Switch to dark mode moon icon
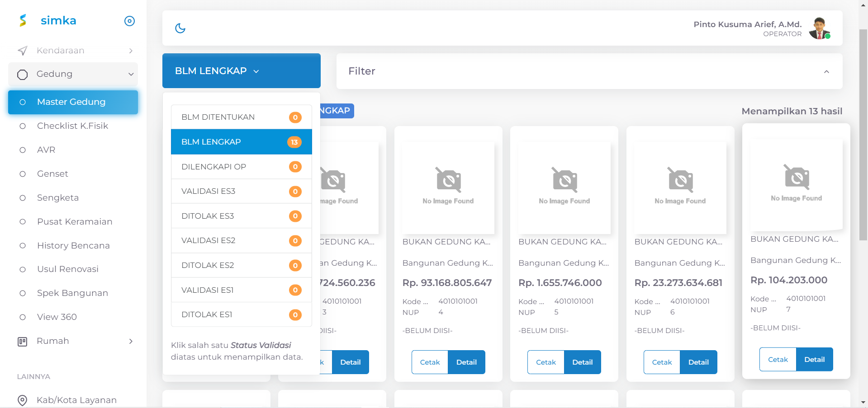This screenshot has width=868, height=408. click(x=180, y=28)
